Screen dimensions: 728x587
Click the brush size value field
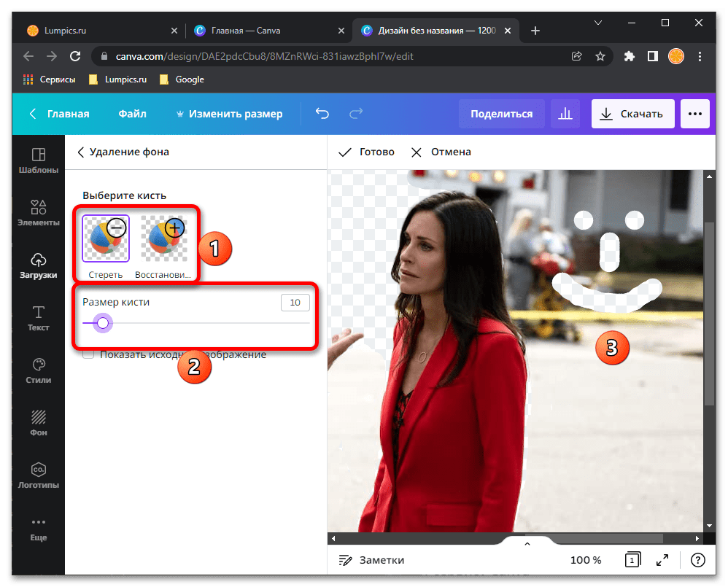295,303
